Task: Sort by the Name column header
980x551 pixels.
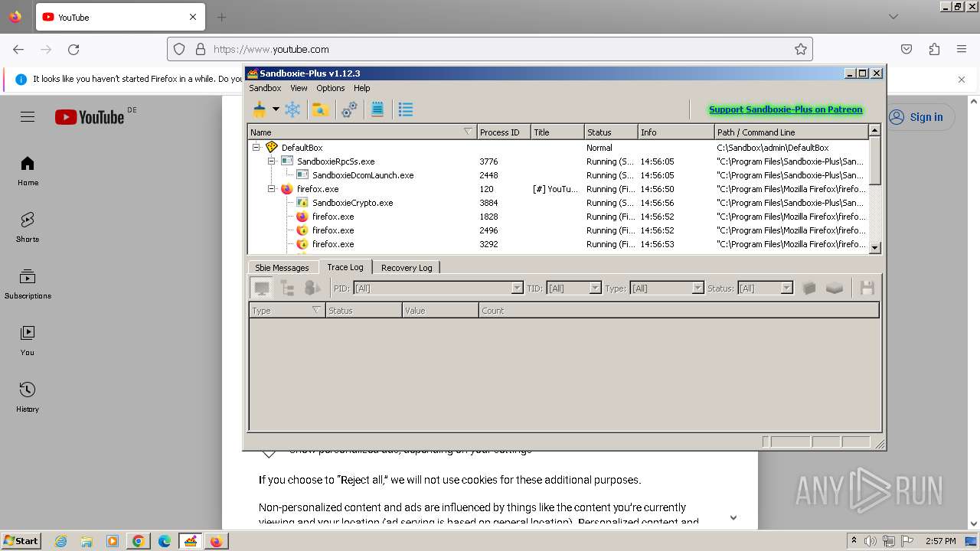Action: [x=361, y=132]
